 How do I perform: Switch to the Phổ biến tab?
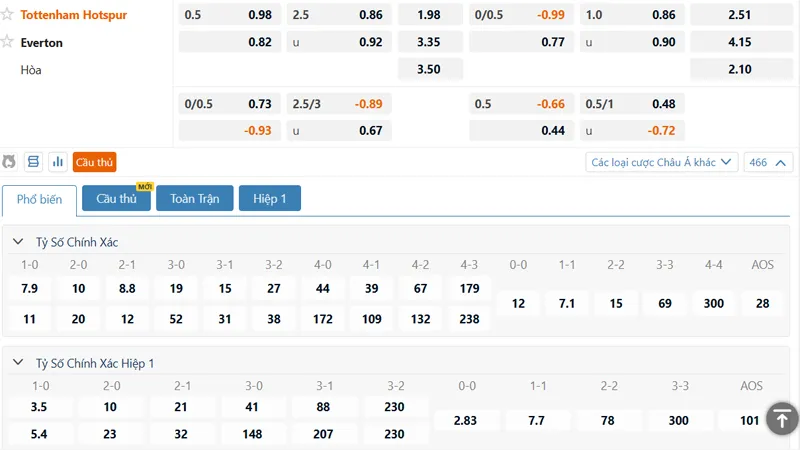click(x=39, y=199)
